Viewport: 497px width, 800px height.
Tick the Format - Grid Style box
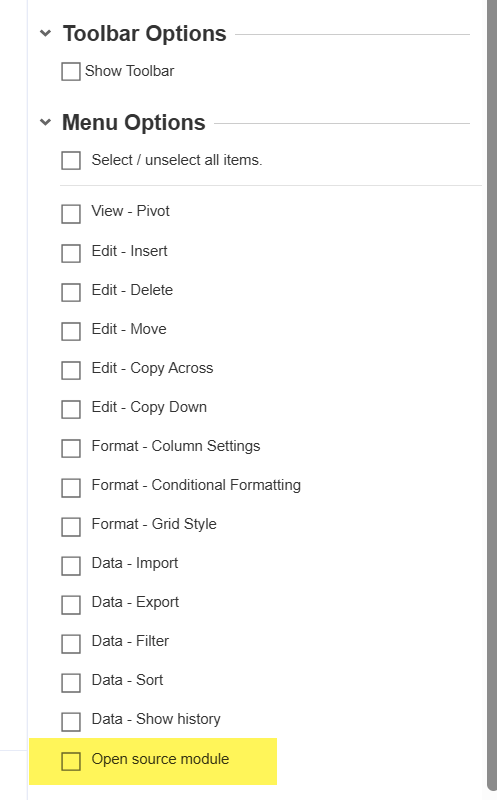[x=71, y=527]
